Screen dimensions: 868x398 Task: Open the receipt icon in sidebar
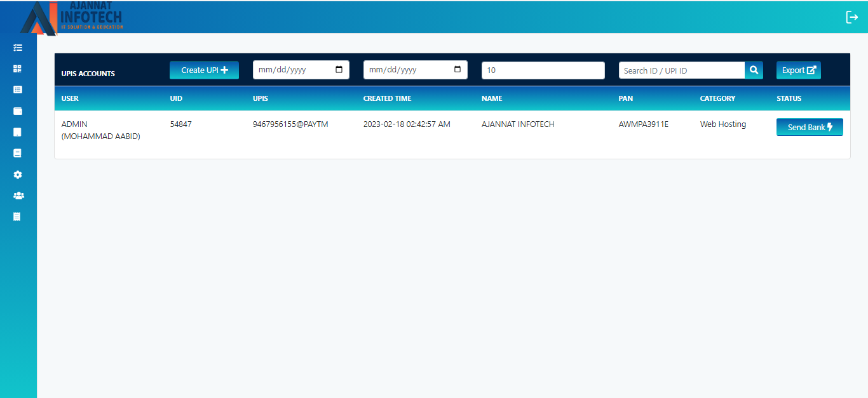click(18, 216)
